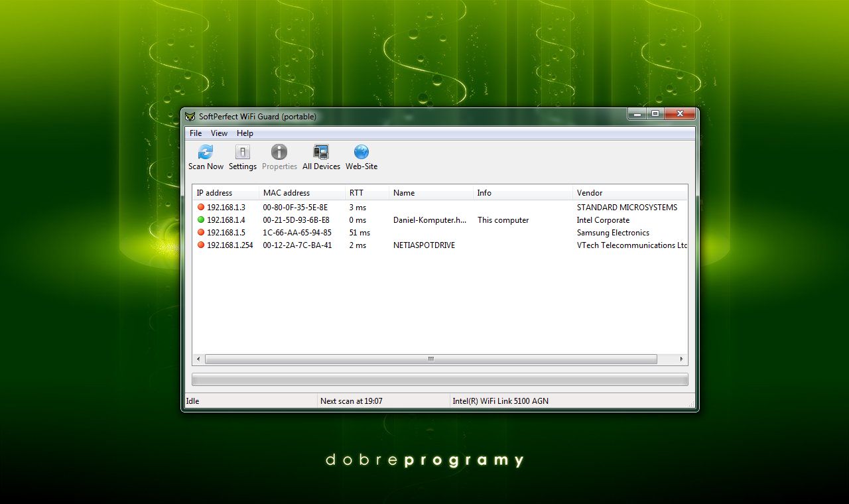Viewport: 849px width, 504px height.
Task: Show All Devices via toolbar icon
Action: (321, 153)
